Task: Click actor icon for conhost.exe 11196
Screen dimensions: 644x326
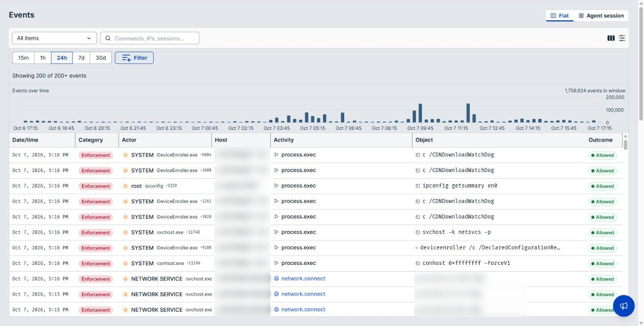Action: pyautogui.click(x=126, y=263)
